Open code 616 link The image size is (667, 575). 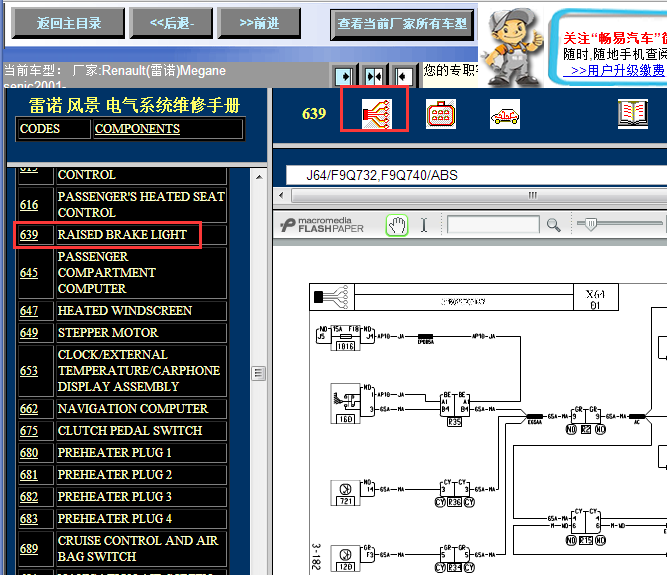(x=29, y=205)
